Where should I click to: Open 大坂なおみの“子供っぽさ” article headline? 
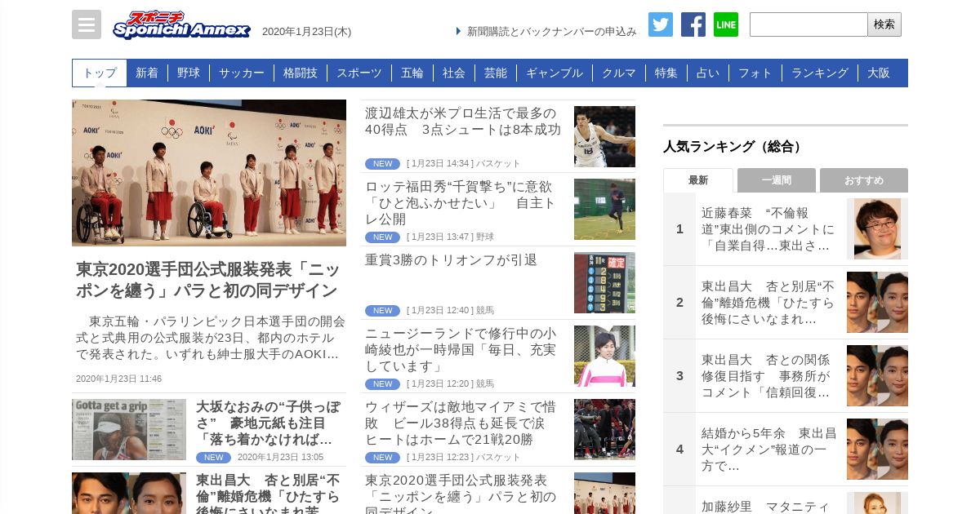(268, 423)
